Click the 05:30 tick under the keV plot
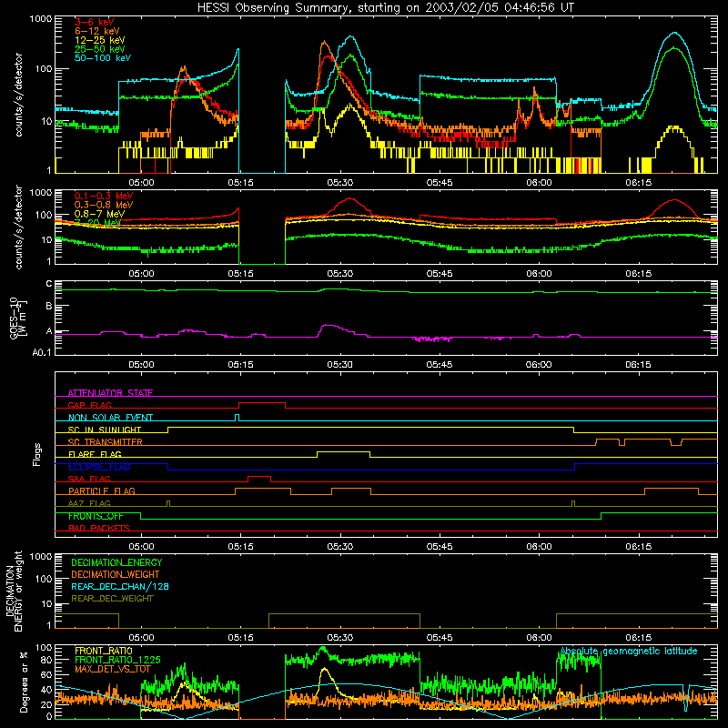728x728 pixels. [339, 183]
